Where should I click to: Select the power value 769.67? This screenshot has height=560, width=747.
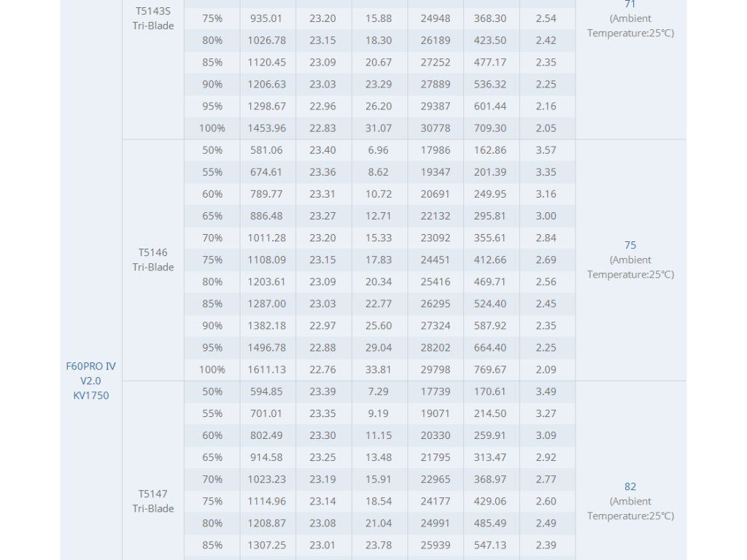(490, 370)
